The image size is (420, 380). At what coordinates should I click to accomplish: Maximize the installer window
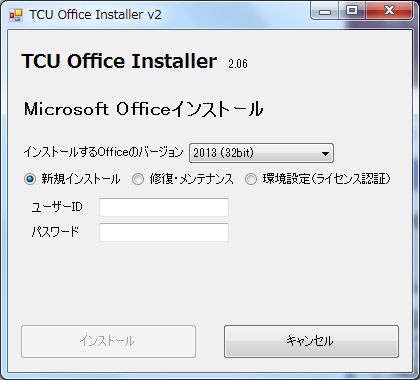point(352,11)
